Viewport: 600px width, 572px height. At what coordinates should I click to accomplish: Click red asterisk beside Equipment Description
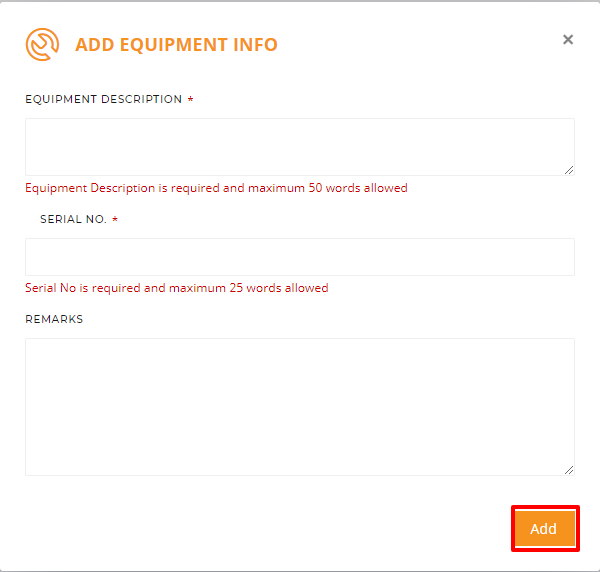(x=190, y=99)
